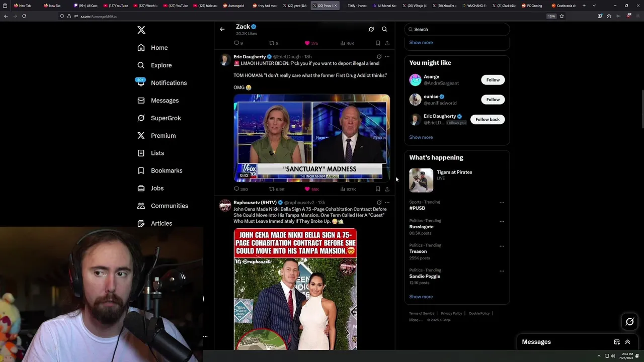Focus the Search input field
This screenshot has height=362, width=644.
click(457, 29)
